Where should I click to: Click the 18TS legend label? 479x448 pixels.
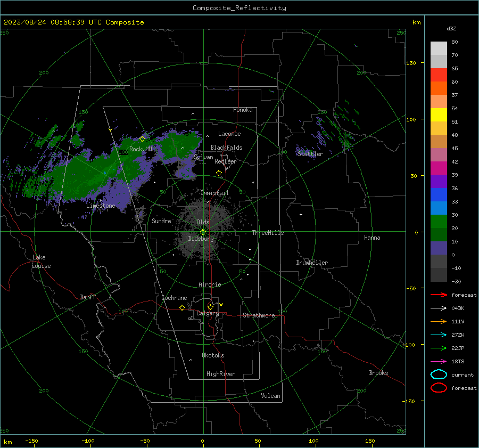pyautogui.click(x=458, y=362)
